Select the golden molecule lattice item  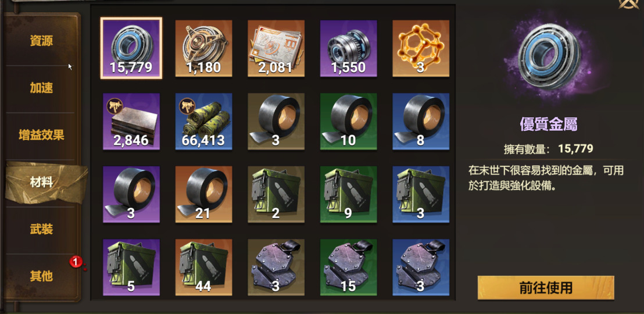(x=421, y=48)
